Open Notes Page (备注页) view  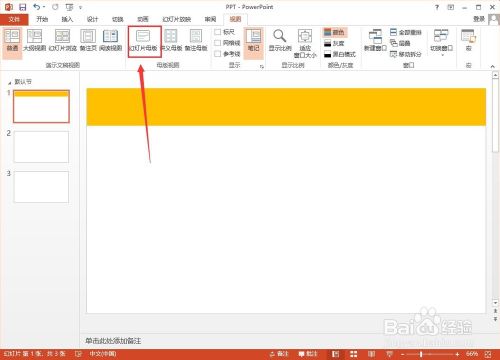coord(88,40)
